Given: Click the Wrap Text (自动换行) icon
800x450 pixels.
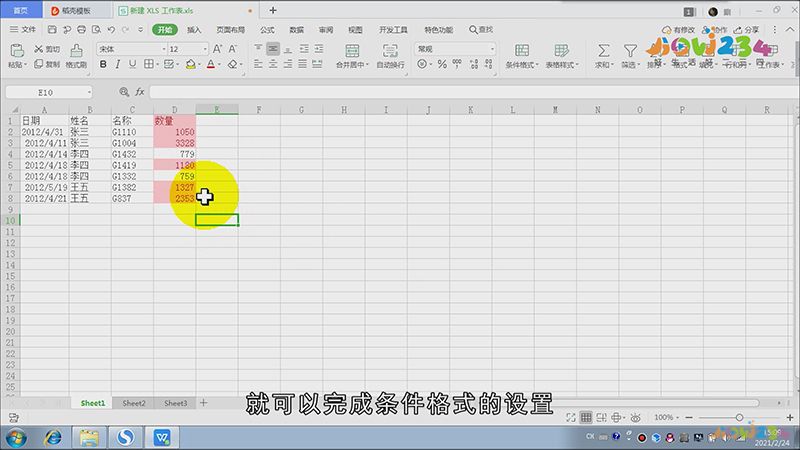Looking at the screenshot, I should pyautogui.click(x=390, y=51).
